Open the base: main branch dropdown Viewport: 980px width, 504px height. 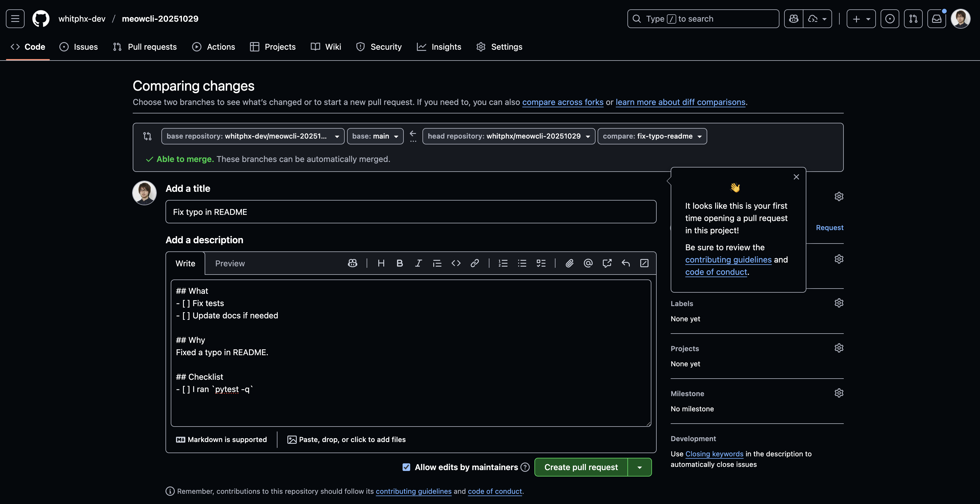coord(375,136)
